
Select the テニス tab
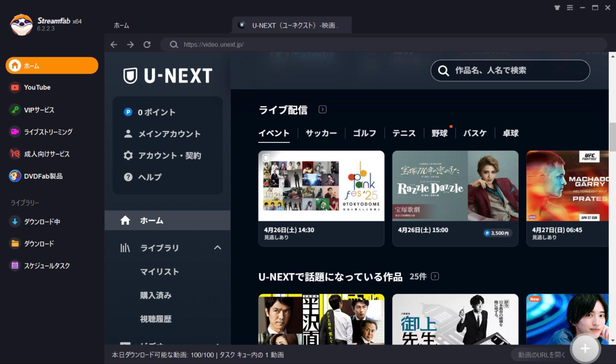[x=404, y=133]
